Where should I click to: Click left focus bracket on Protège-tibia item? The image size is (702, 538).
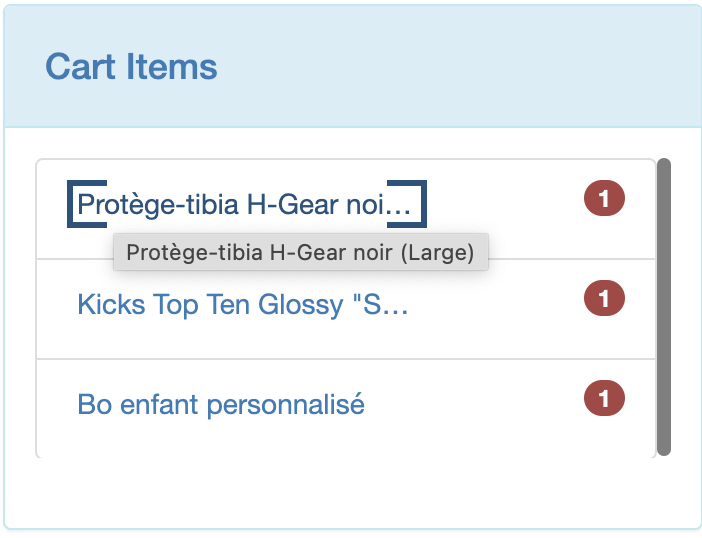(73, 204)
